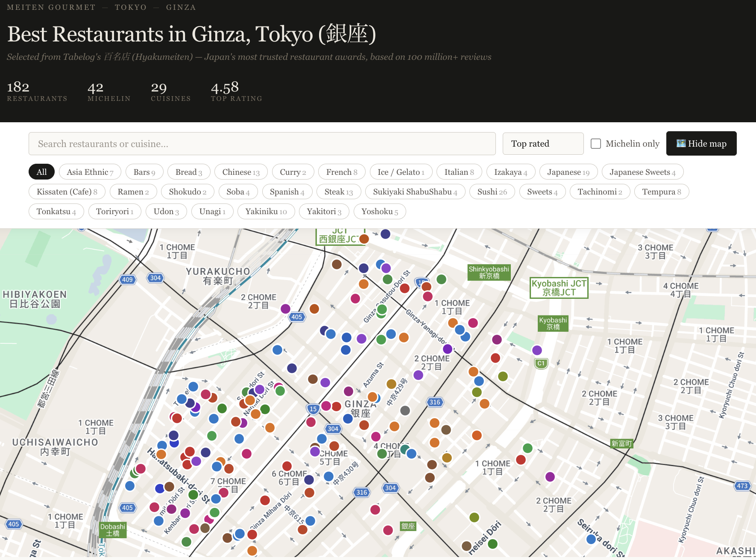Click the route 409 shield on map
This screenshot has width=756, height=560.
point(127,280)
